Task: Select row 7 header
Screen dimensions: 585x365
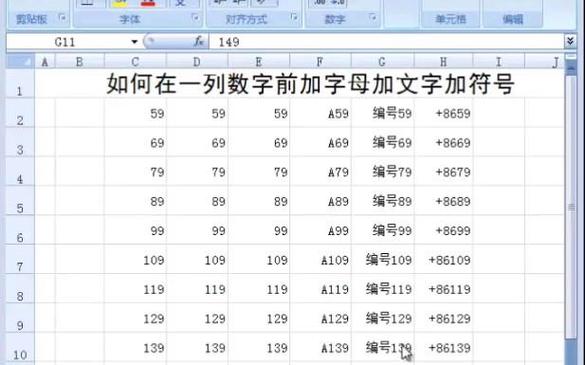Action: [x=20, y=260]
